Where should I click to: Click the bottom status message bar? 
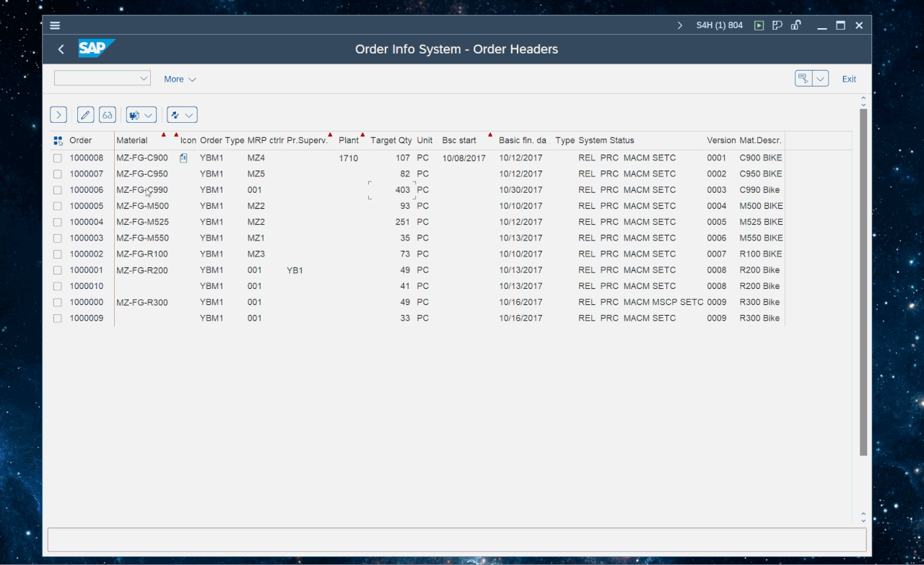tap(457, 540)
